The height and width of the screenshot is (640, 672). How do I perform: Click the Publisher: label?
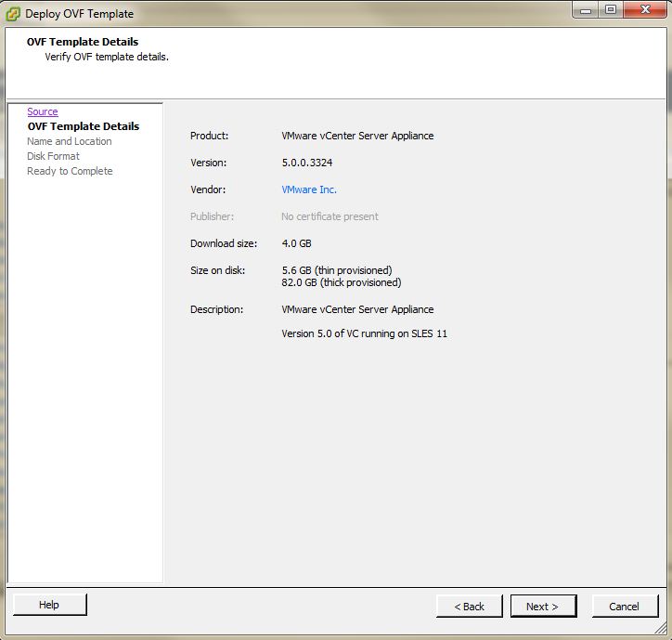[213, 216]
